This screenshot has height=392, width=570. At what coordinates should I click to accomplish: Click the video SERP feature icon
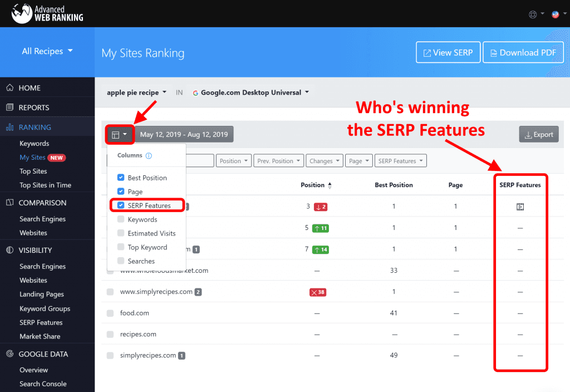[x=520, y=207]
